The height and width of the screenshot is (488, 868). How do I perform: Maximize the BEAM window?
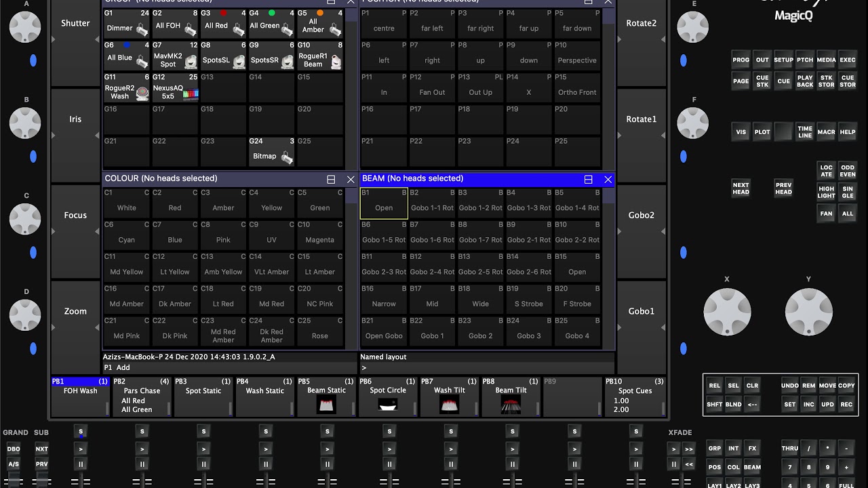(x=588, y=179)
